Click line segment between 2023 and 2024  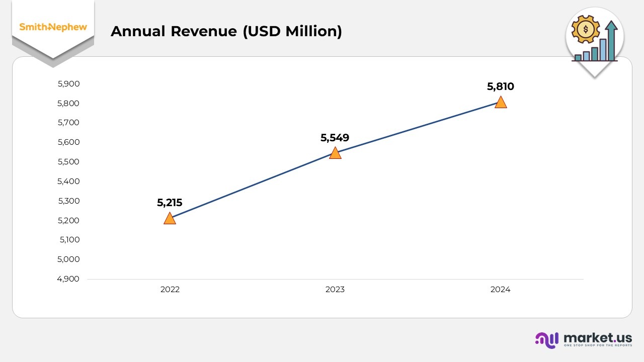(x=418, y=128)
